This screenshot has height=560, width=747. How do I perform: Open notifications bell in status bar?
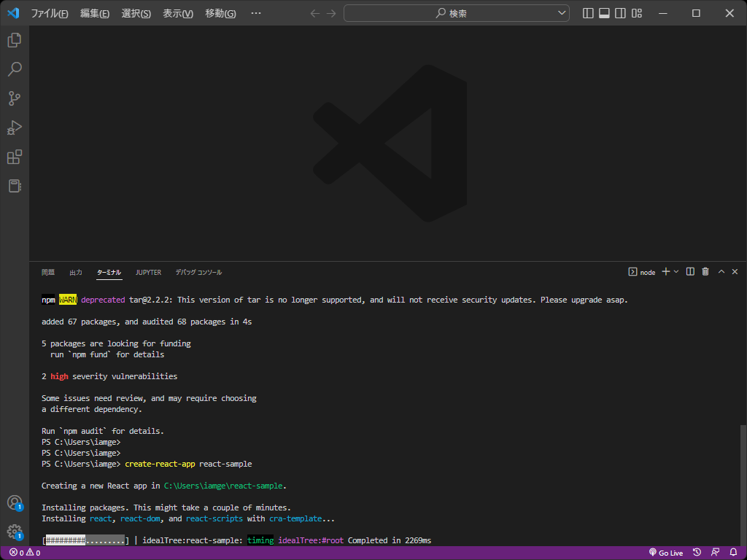coord(734,553)
